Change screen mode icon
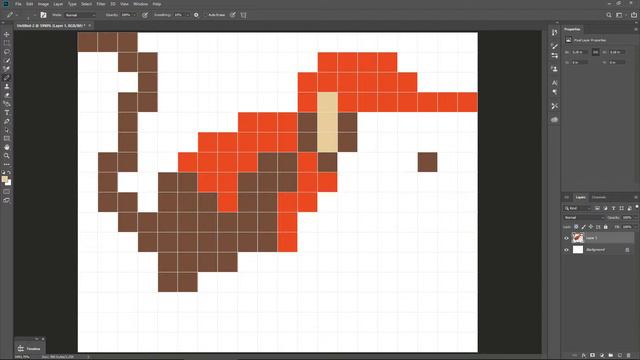640x360 pixels. pos(7,200)
